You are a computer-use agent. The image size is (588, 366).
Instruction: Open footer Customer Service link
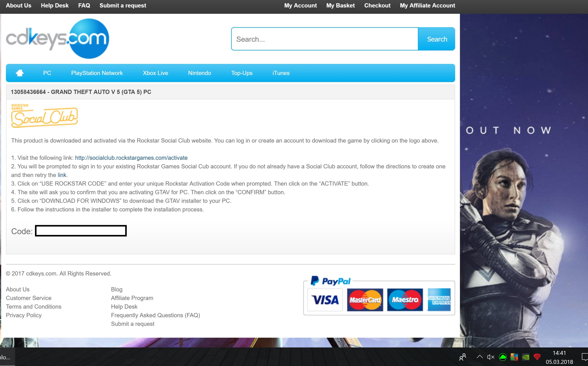(x=29, y=298)
